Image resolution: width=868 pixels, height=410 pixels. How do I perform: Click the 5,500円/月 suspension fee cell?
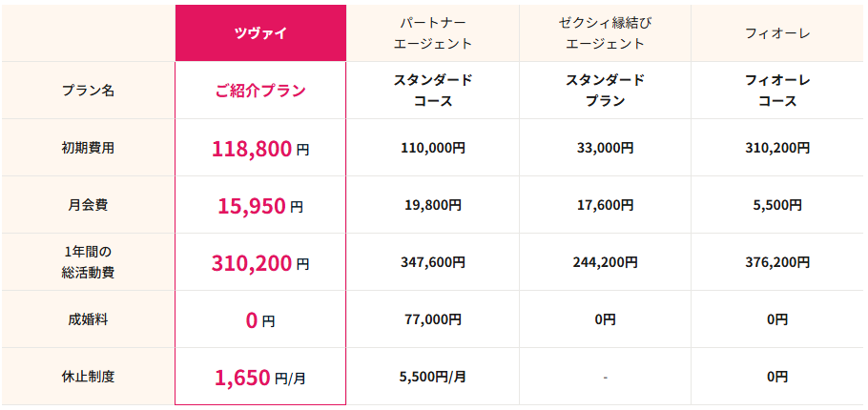tap(433, 377)
